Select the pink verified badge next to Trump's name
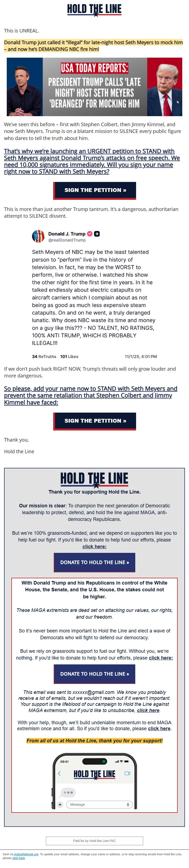The width and height of the screenshot is (189, 868). 89,233
